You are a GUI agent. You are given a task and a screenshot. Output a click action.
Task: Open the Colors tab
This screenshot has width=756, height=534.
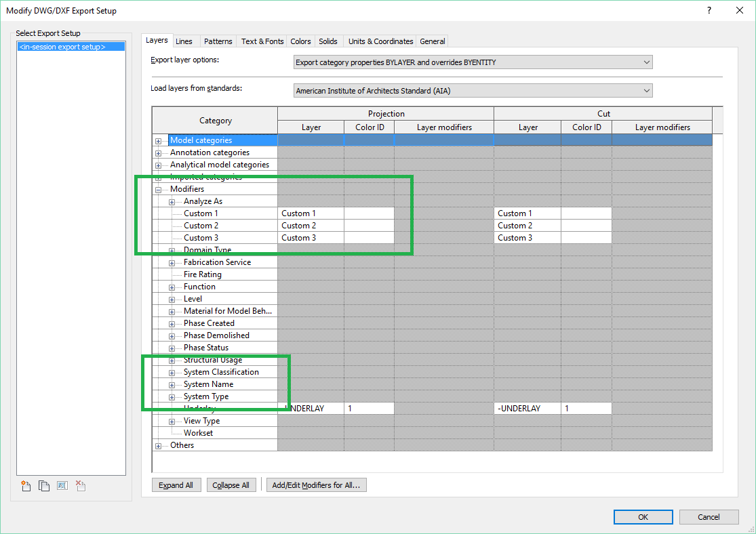[300, 41]
